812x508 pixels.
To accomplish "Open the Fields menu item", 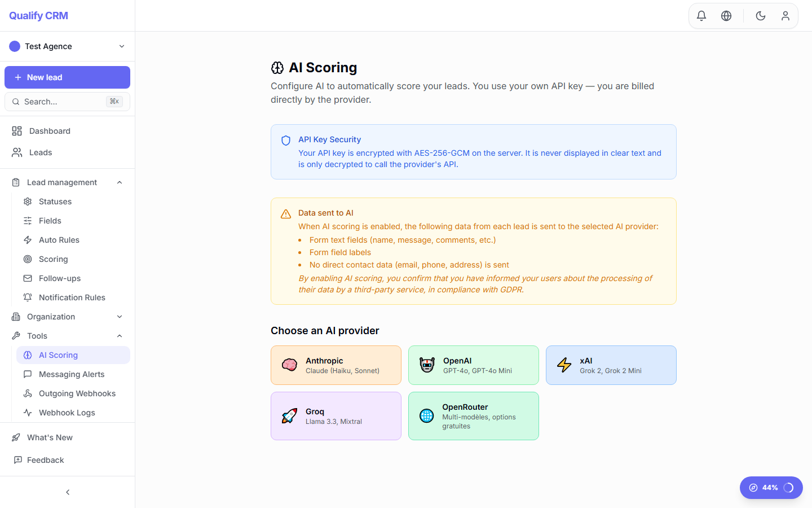I will 73,221.
